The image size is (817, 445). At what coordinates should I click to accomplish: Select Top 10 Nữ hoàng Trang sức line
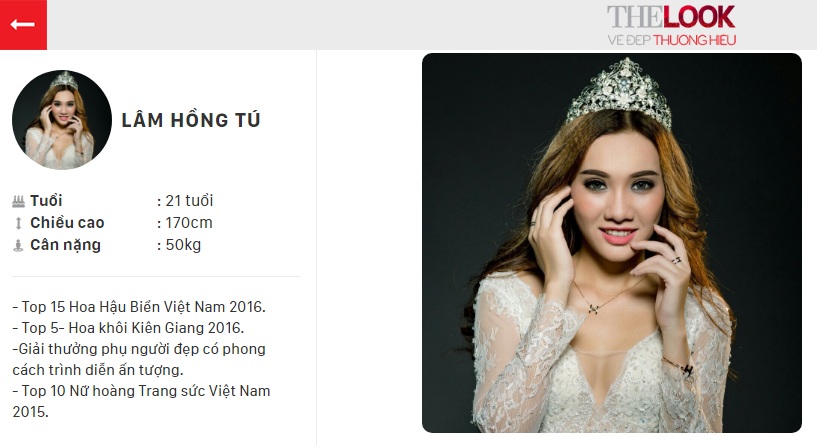pos(141,401)
